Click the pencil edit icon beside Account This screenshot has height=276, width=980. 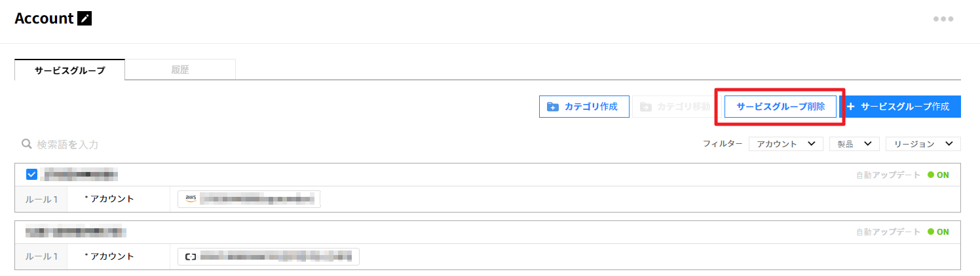pos(85,18)
